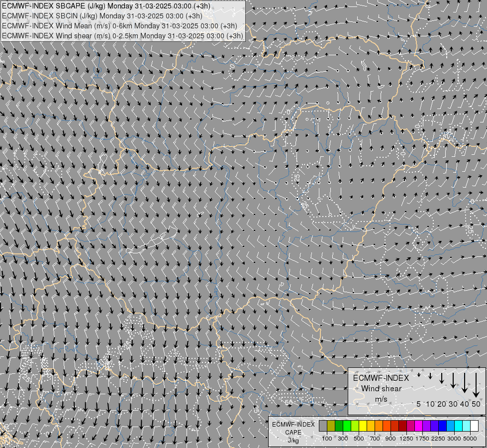Click the 5000 tick label on CAPE scale
This screenshot has height=448, width=487.
[x=470, y=439]
